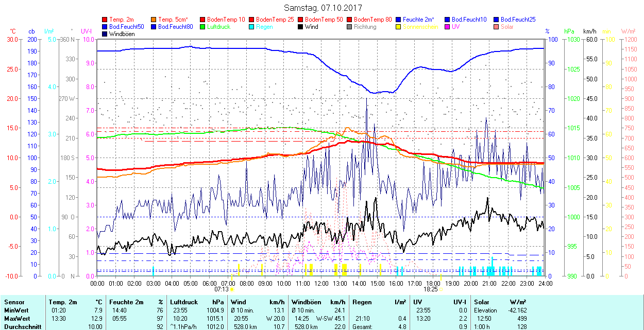Select the gray Richtung legend square
This screenshot has width=644, height=330.
coord(350,27)
